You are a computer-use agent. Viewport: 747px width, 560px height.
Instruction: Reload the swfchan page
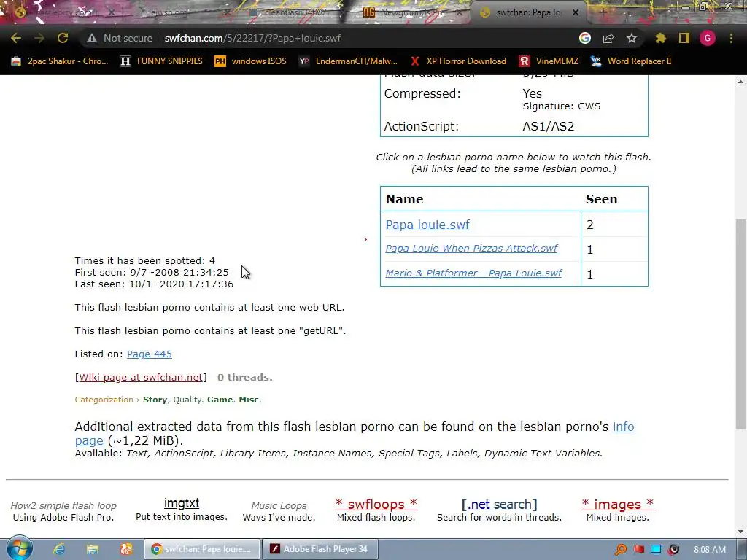[x=63, y=38]
